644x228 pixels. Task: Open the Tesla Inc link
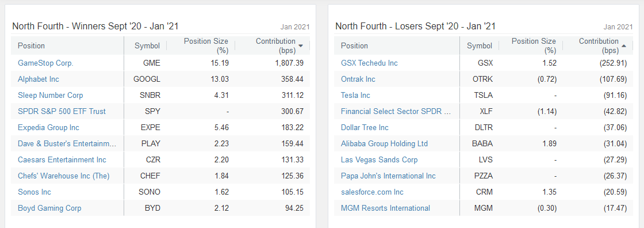click(356, 95)
